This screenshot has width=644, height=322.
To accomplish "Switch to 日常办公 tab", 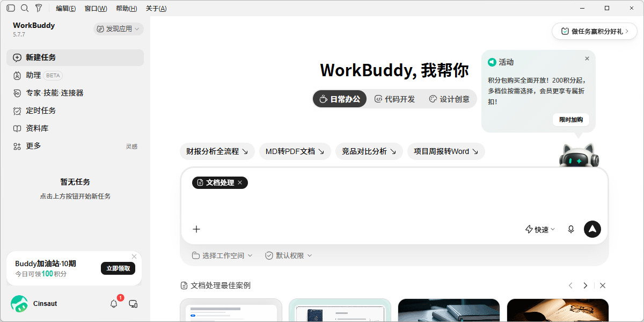I will click(340, 99).
